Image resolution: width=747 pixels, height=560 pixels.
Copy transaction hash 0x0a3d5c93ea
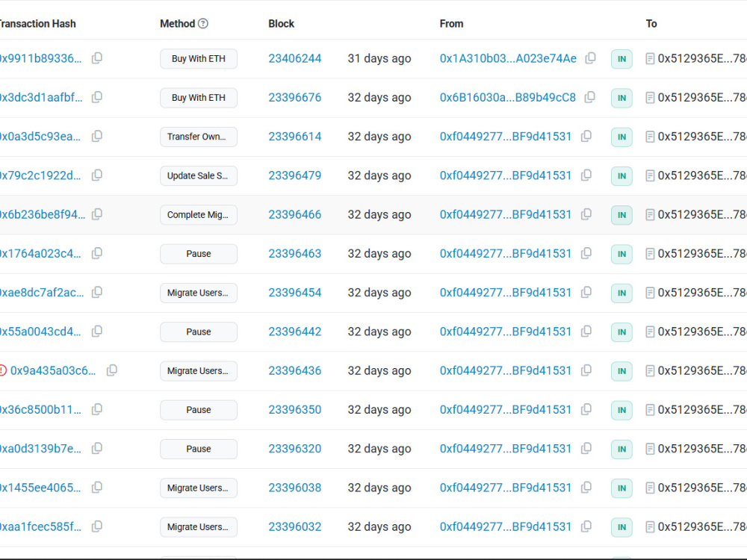click(x=96, y=136)
